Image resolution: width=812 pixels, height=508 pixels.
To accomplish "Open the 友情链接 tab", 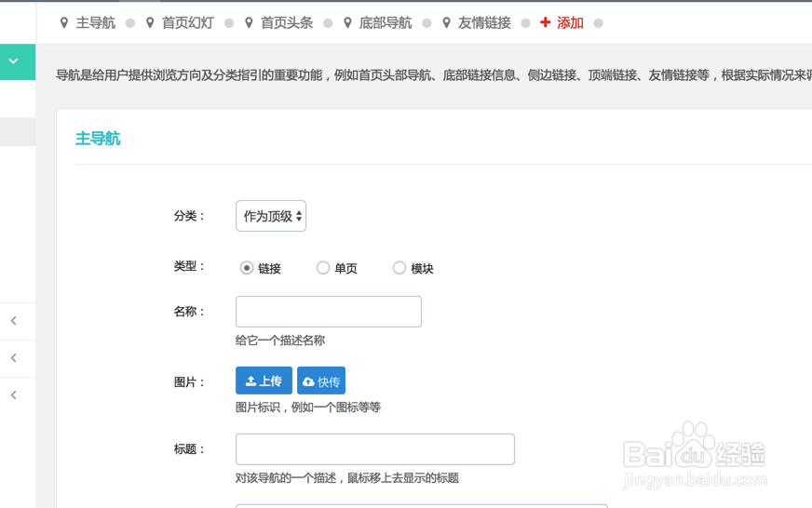I will coord(484,22).
